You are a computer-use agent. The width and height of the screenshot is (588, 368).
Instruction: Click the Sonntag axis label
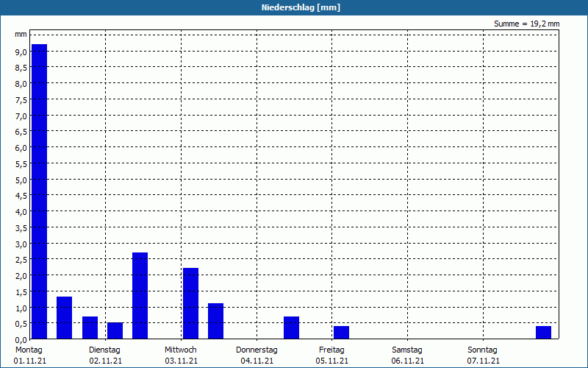tap(482, 350)
